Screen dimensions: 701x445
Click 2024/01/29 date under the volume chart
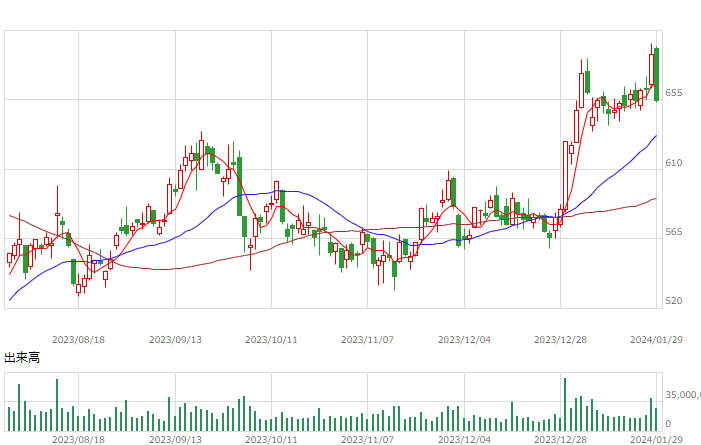(656, 440)
